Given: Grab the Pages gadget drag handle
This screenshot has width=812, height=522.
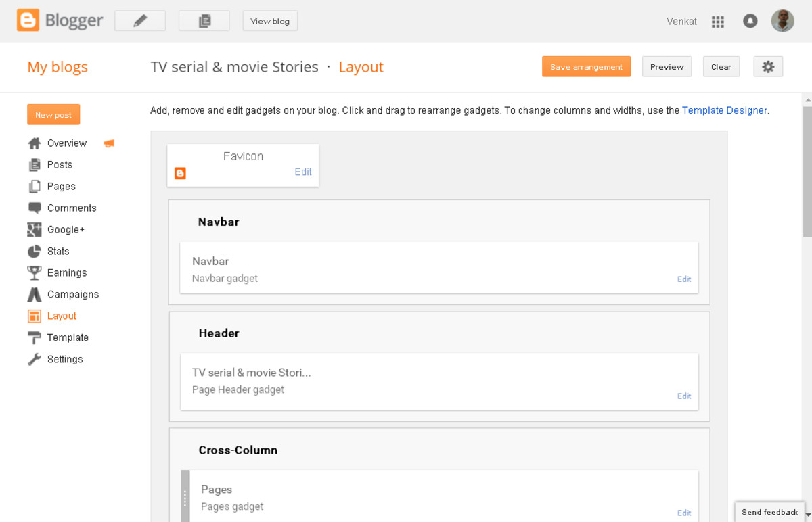Looking at the screenshot, I should click(x=185, y=498).
